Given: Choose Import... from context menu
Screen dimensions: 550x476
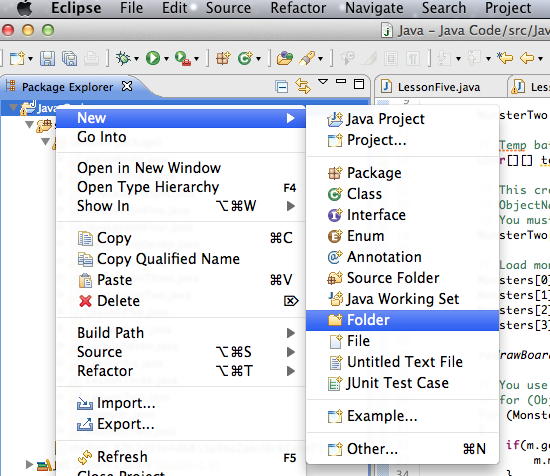Looking at the screenshot, I should pyautogui.click(x=181, y=403).
